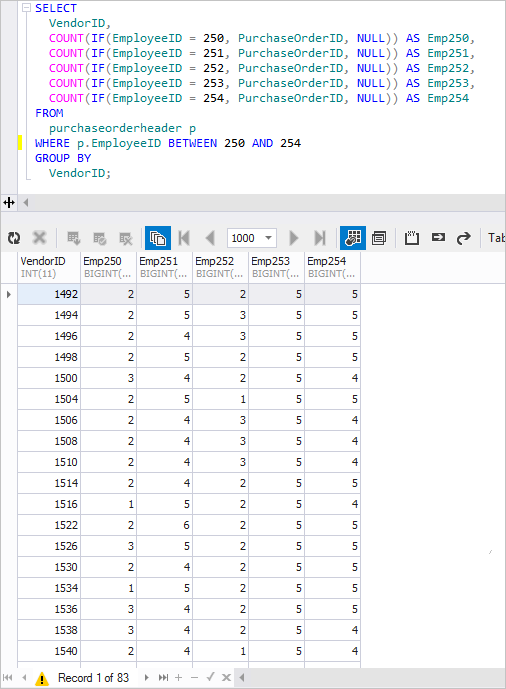Go to next page of results
506x689 pixels.
(x=293, y=238)
